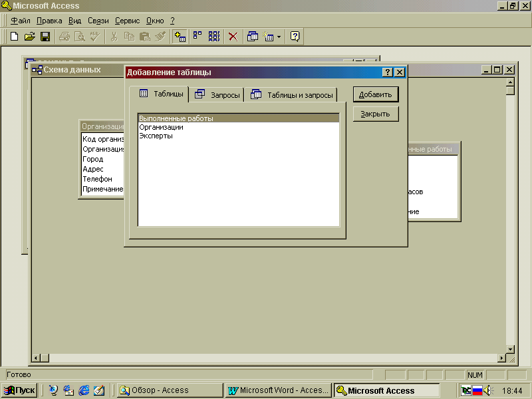The width and height of the screenshot is (532, 399).
Task: Click the Show Direct Relationships icon
Action: pos(198,37)
